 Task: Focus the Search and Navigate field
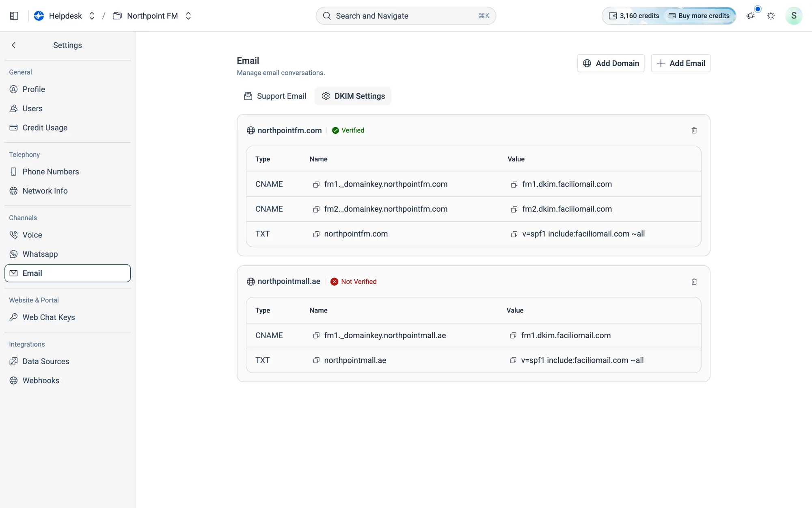click(406, 16)
